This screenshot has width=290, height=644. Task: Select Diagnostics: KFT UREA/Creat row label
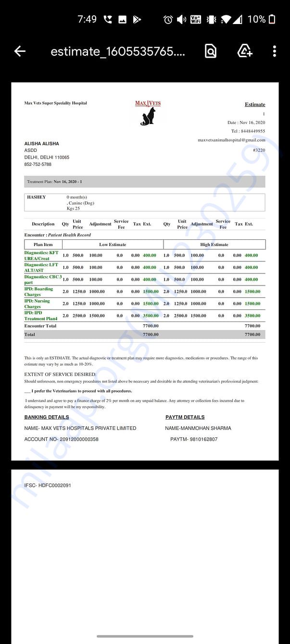point(42,256)
